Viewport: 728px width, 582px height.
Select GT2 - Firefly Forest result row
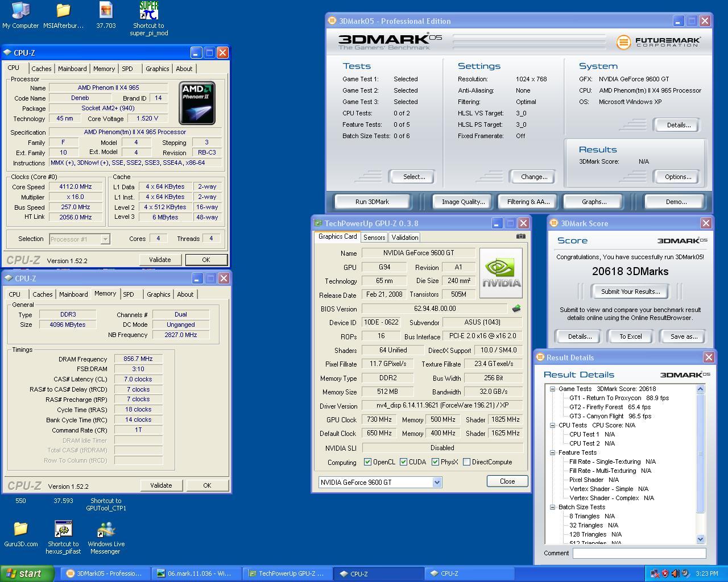610,407
